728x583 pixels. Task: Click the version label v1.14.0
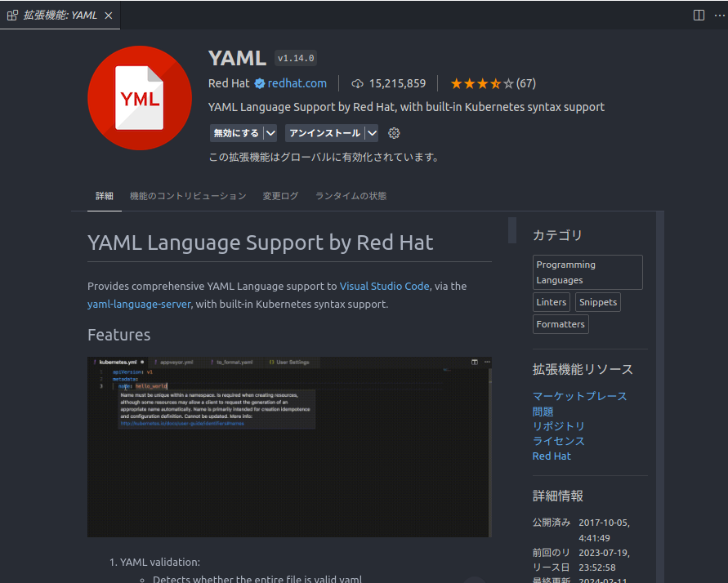coord(296,58)
